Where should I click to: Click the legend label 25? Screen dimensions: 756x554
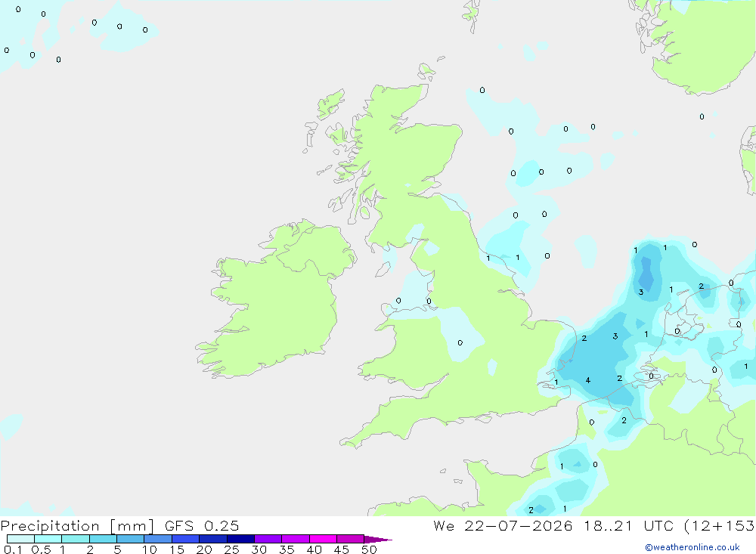coord(231,549)
